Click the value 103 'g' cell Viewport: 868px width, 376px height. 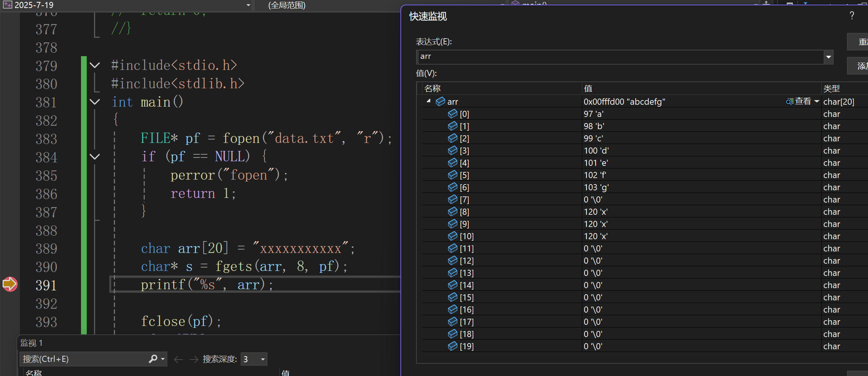click(x=596, y=187)
